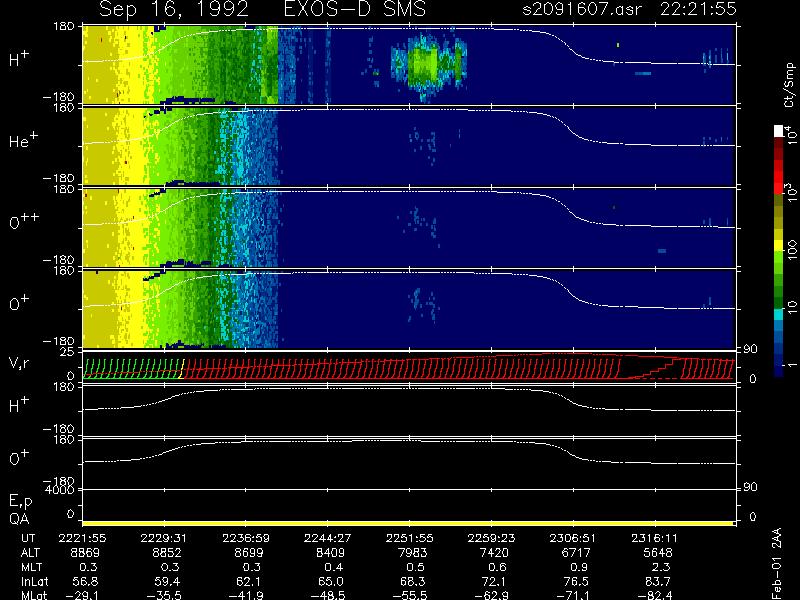Click the InLat value 76.5
The width and height of the screenshot is (800, 600).
[576, 582]
